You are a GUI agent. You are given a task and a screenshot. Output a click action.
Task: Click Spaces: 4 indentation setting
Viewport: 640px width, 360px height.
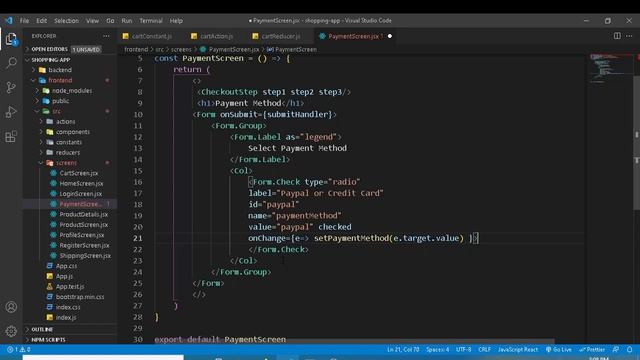tap(438, 349)
